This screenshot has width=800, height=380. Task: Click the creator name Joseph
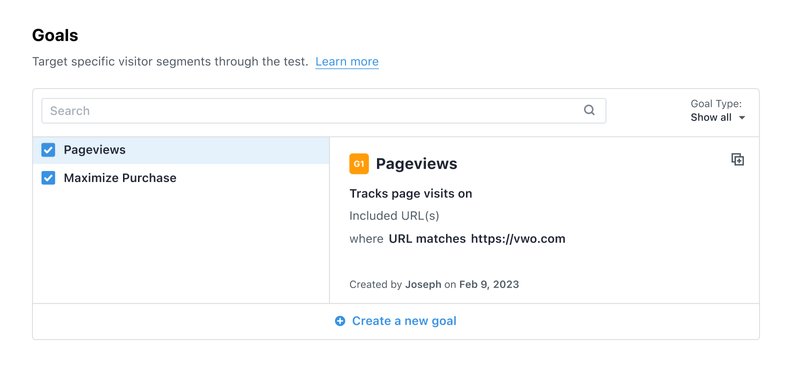[423, 285]
